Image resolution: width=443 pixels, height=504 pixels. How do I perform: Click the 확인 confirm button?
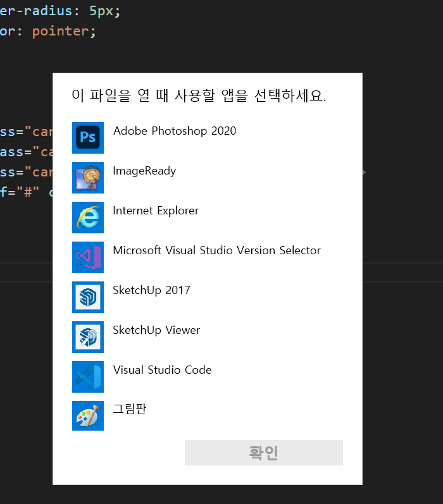pyautogui.click(x=264, y=453)
